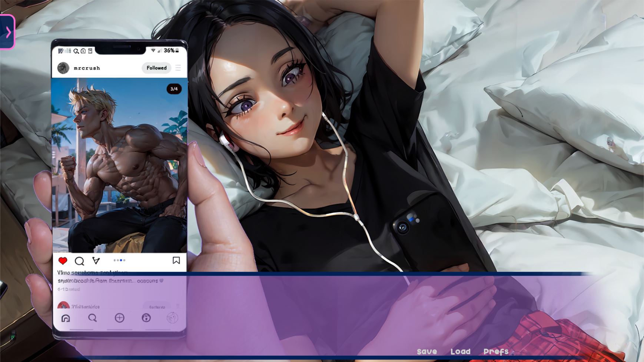
Task: Toggle the bookmark save icon on the post
Action: pyautogui.click(x=176, y=261)
